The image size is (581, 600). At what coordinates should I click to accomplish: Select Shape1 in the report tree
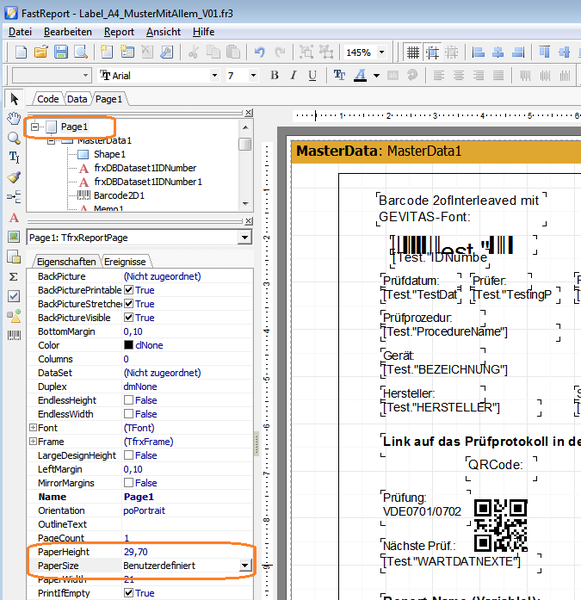tap(109, 154)
